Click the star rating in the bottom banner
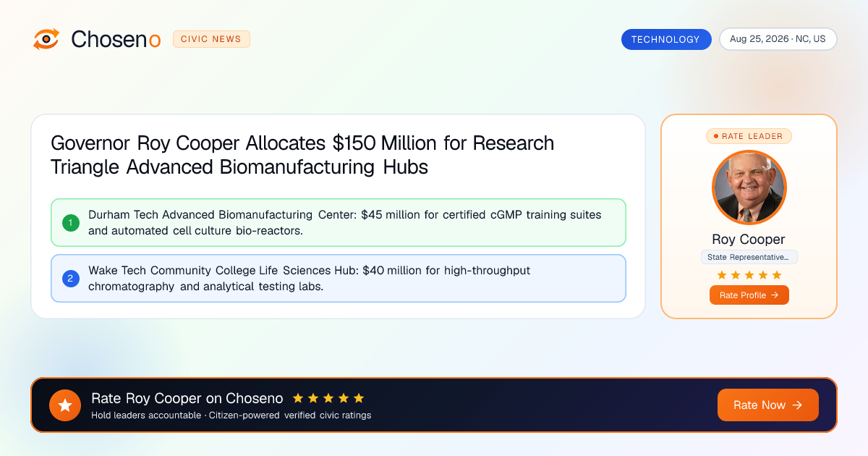Viewport: 868px width, 456px height. pos(328,398)
